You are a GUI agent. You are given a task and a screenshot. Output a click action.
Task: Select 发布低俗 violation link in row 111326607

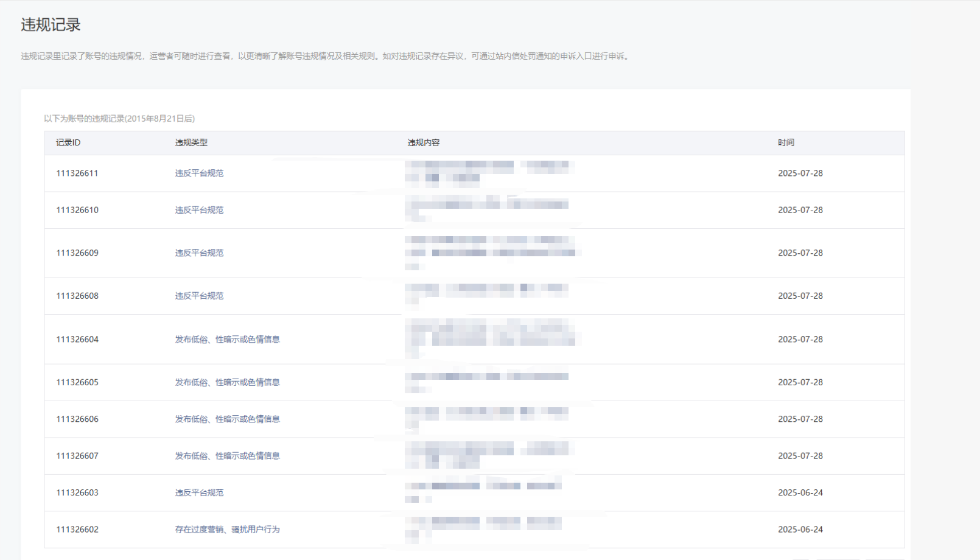coord(227,456)
